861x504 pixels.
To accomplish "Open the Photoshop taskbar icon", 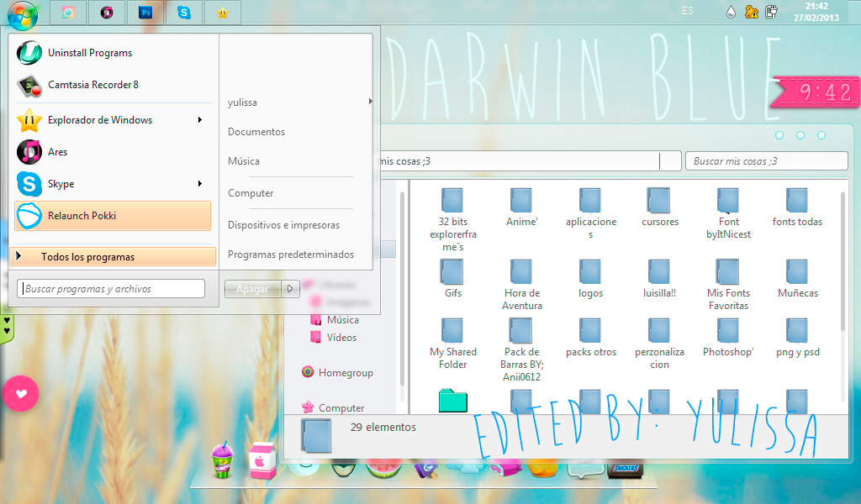I will 145,13.
